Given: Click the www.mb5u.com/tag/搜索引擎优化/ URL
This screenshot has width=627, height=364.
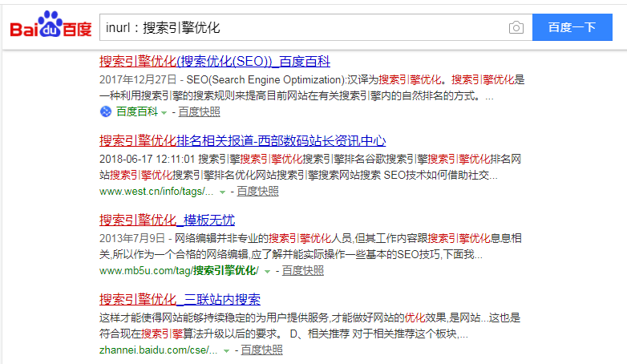Looking at the screenshot, I should coord(179,271).
